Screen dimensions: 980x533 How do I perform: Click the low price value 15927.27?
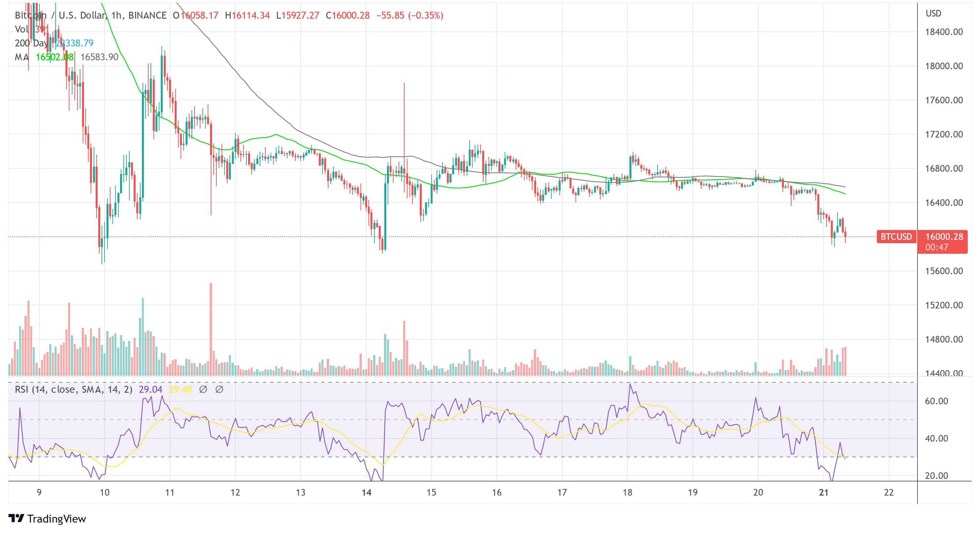[x=300, y=15]
